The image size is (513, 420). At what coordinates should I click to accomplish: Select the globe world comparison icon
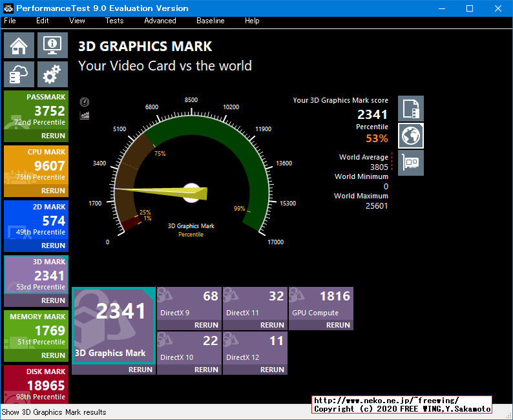click(411, 136)
